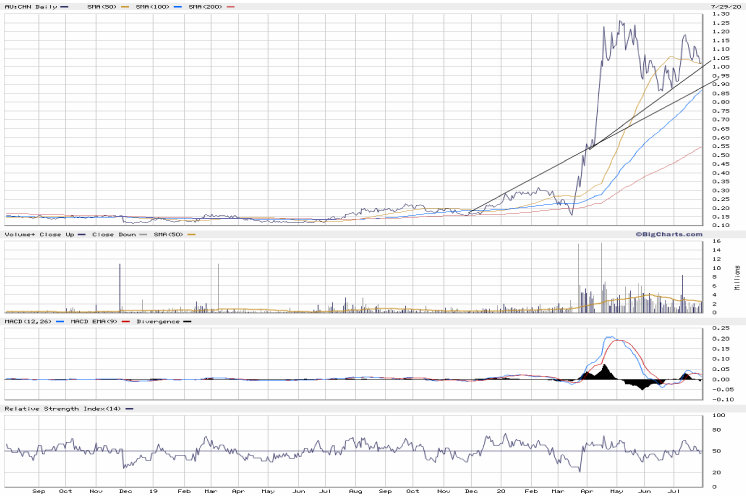Viewport: 746px width, 498px height.
Task: Click the date stamp at top right
Action: tap(723, 6)
